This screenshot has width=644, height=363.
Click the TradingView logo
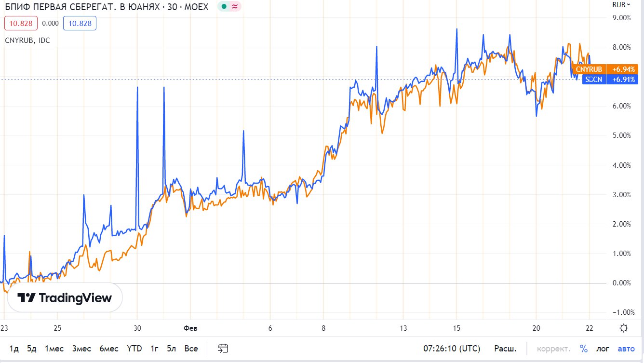65,298
